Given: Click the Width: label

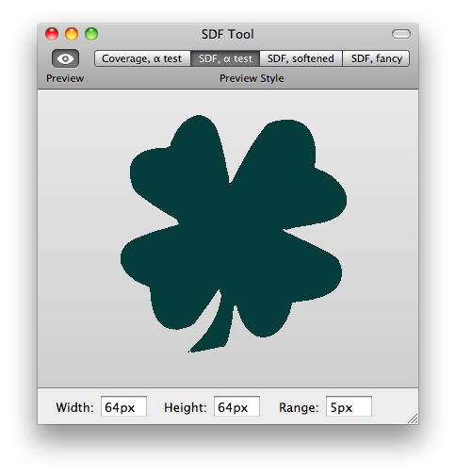Looking at the screenshot, I should pos(74,407).
